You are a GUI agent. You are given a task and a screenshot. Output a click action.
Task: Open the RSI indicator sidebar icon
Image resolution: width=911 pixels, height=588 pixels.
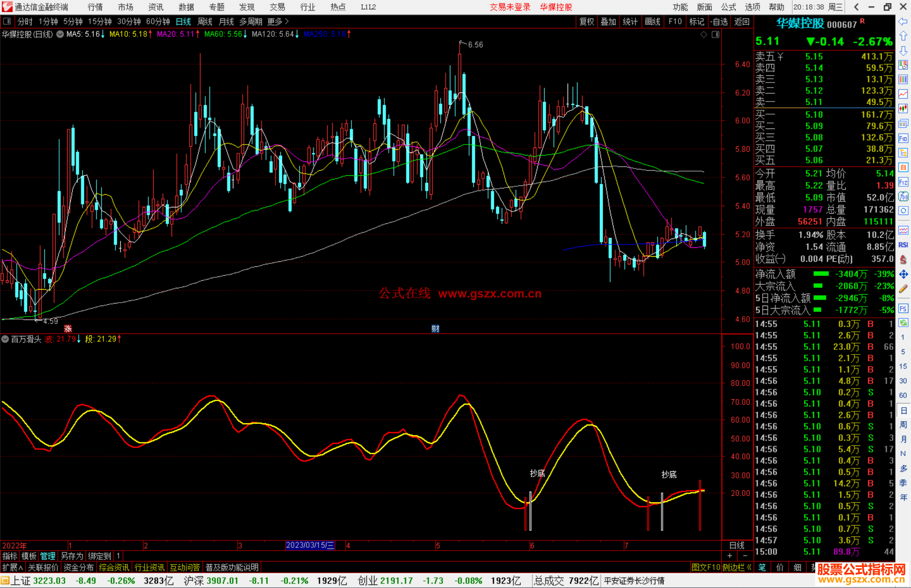coord(903,245)
